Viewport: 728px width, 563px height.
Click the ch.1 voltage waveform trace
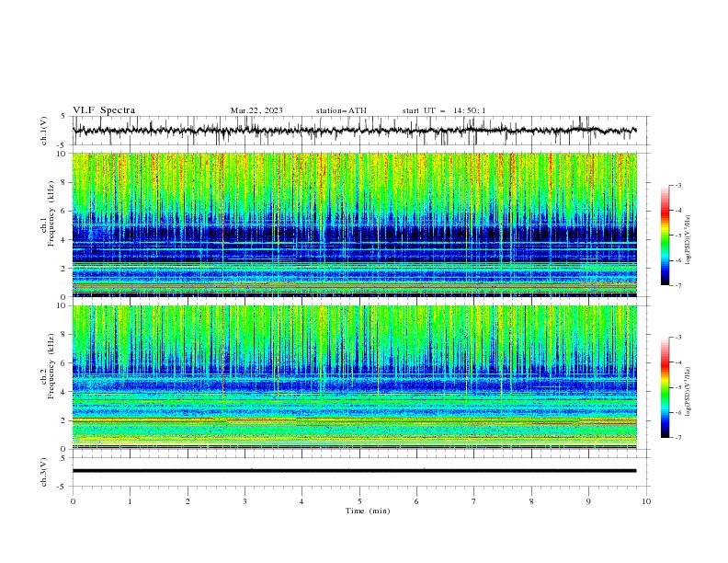(x=354, y=131)
